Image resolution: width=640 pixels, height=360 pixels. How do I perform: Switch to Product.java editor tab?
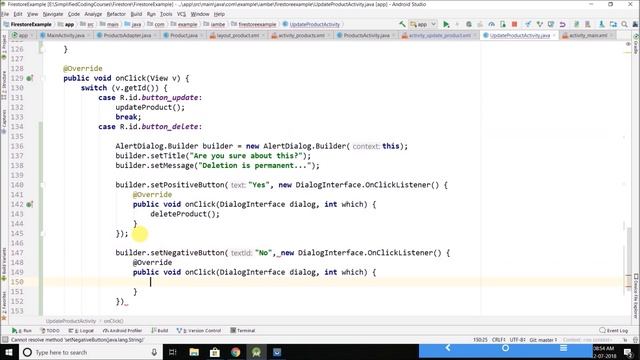tap(184, 36)
